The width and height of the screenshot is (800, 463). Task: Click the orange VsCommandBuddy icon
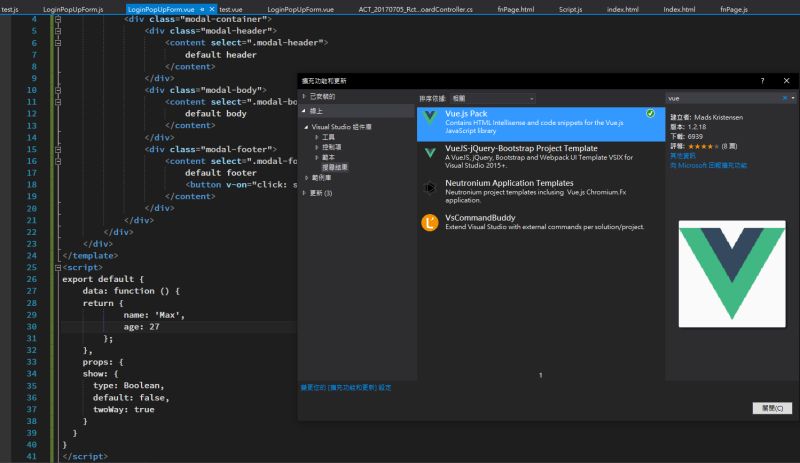[x=430, y=223]
